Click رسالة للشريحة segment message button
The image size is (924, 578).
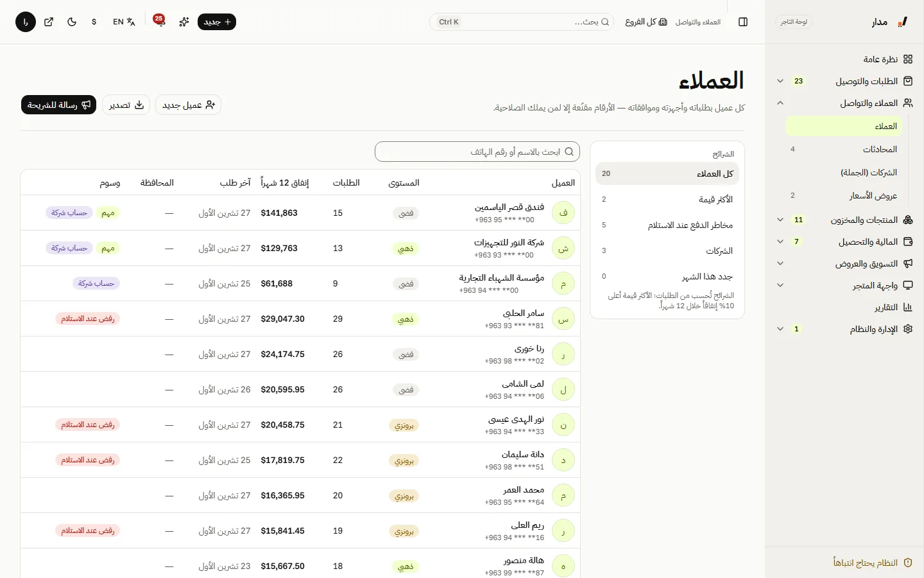pyautogui.click(x=58, y=105)
